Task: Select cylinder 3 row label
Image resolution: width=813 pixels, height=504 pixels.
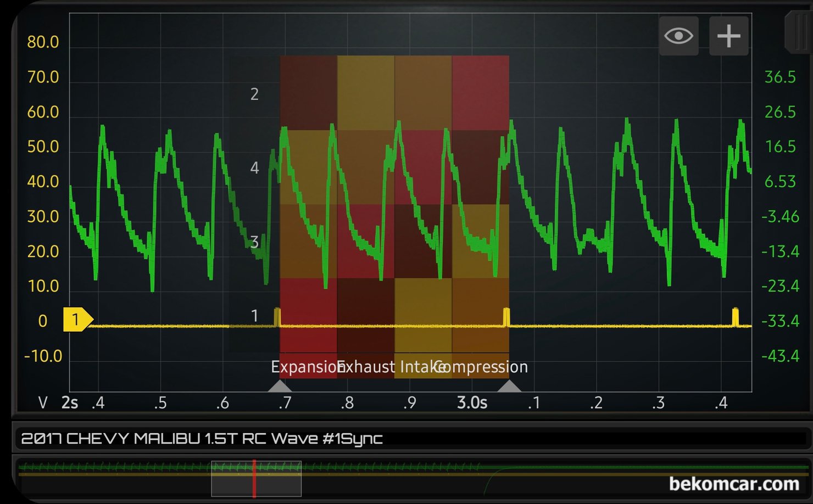Action: click(254, 242)
